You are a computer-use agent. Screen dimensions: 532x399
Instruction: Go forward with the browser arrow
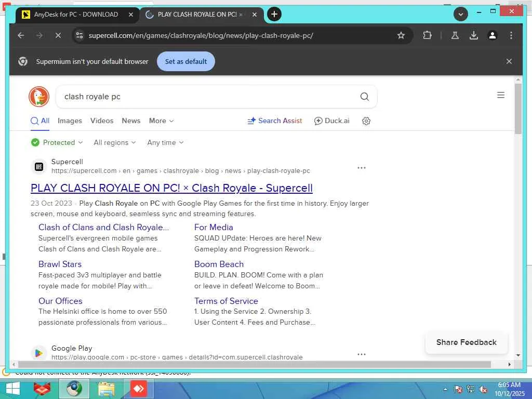[x=39, y=35]
